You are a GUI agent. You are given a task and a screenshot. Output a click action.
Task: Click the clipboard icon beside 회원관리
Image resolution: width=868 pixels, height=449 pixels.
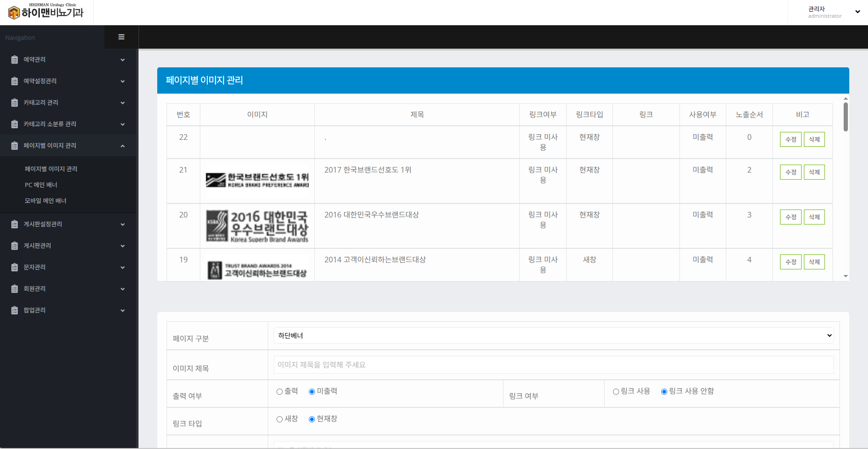[15, 289]
